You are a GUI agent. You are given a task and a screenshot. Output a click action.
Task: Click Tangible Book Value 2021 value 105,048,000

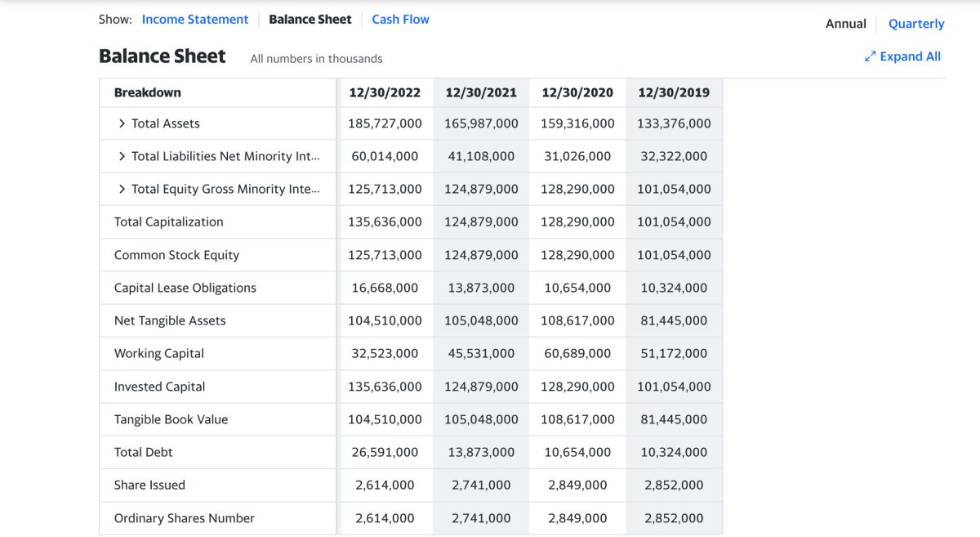pyautogui.click(x=481, y=419)
